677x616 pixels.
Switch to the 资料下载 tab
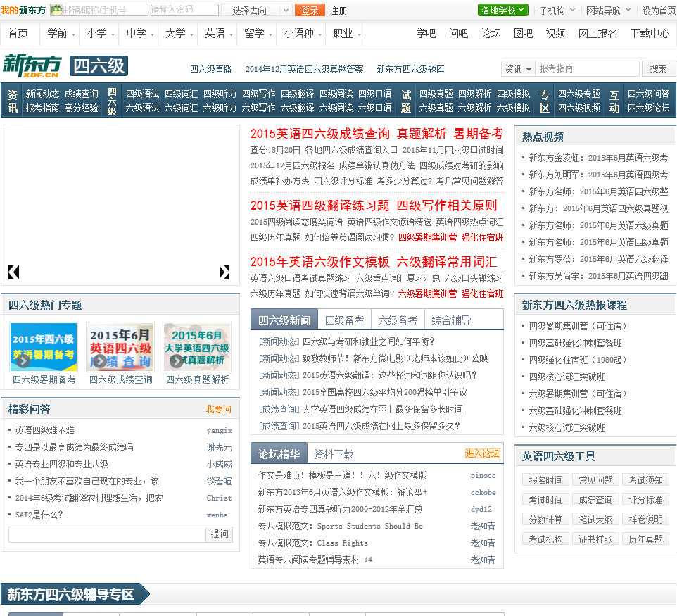pyautogui.click(x=334, y=454)
